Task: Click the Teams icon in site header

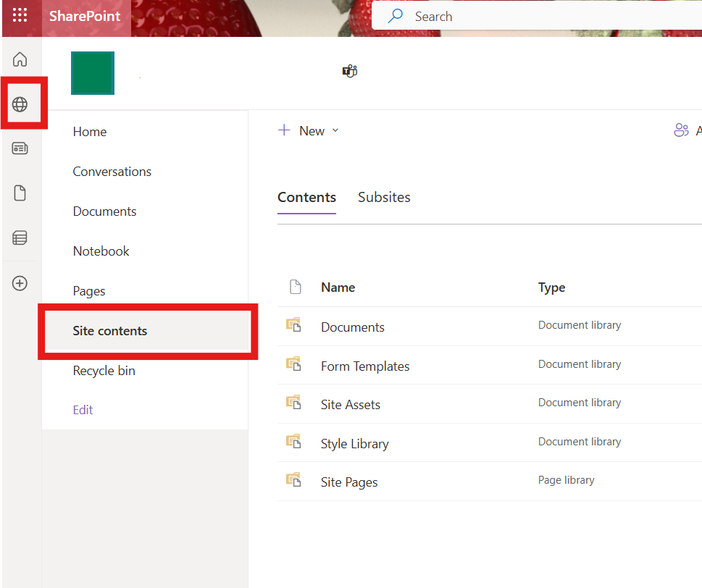Action: (x=350, y=71)
